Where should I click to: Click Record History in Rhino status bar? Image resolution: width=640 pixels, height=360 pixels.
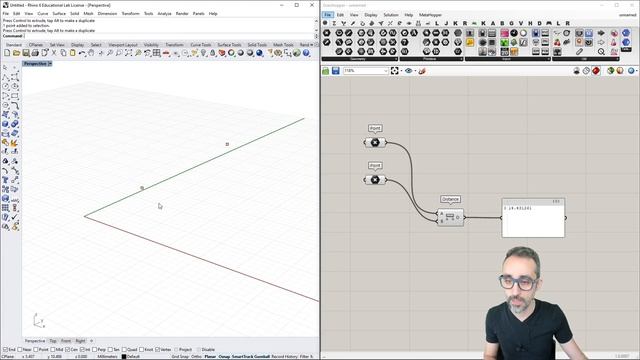click(284, 357)
